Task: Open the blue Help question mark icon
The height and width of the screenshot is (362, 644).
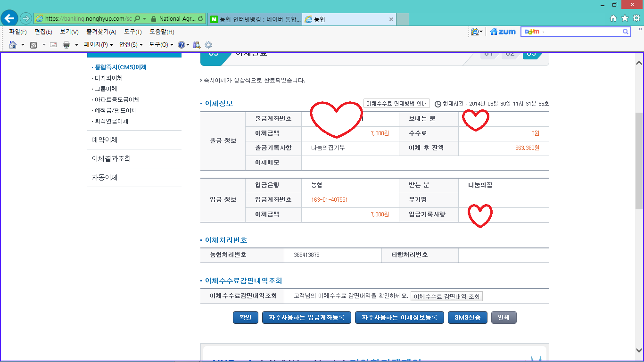Action: pos(181,45)
